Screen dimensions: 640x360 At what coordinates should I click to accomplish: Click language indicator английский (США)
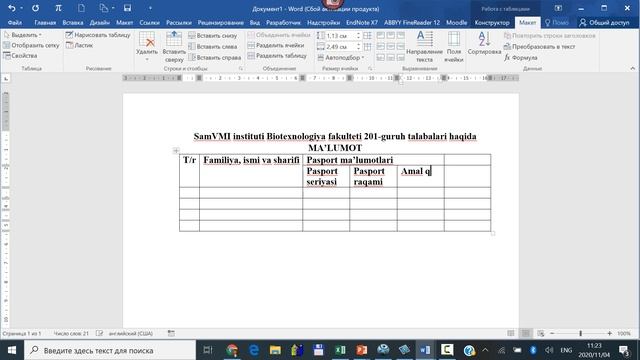tap(131, 333)
